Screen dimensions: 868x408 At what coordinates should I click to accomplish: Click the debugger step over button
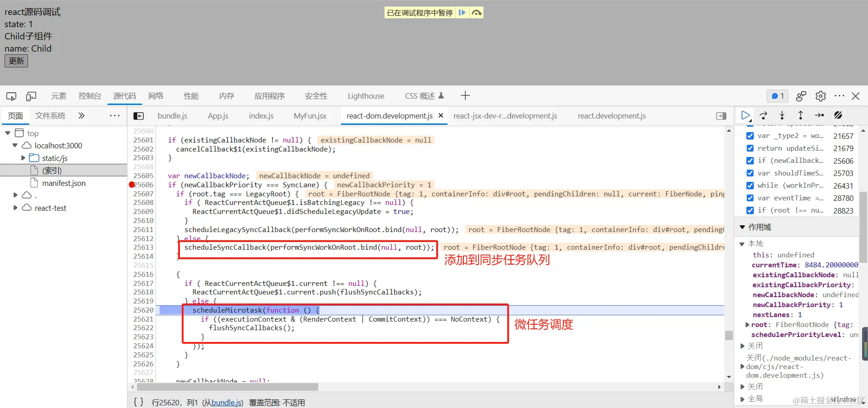pos(764,115)
